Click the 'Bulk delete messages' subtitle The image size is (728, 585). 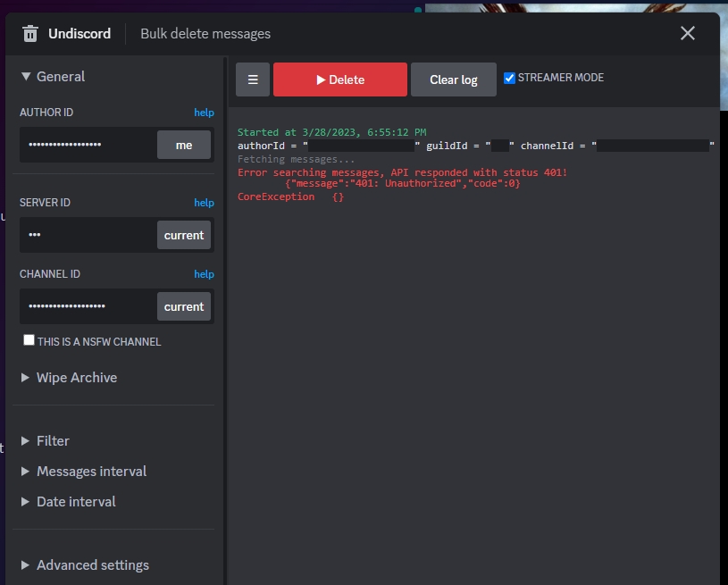pyautogui.click(x=205, y=34)
